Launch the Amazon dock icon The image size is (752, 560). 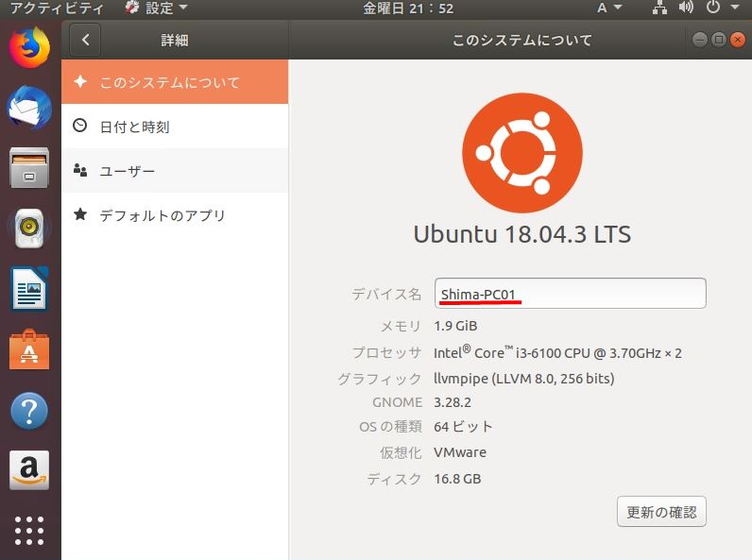[x=29, y=470]
